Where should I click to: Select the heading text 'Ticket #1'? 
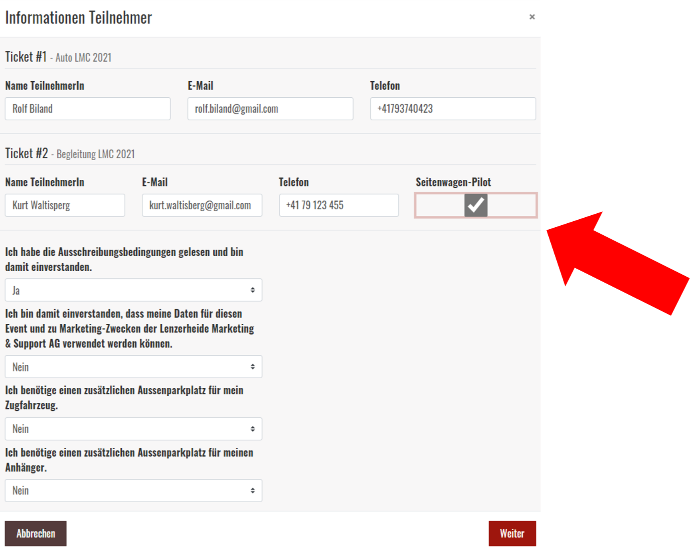tap(26, 57)
